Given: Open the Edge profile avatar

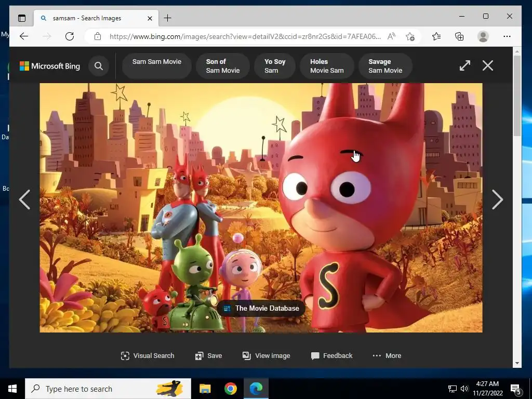Looking at the screenshot, I should [x=483, y=36].
